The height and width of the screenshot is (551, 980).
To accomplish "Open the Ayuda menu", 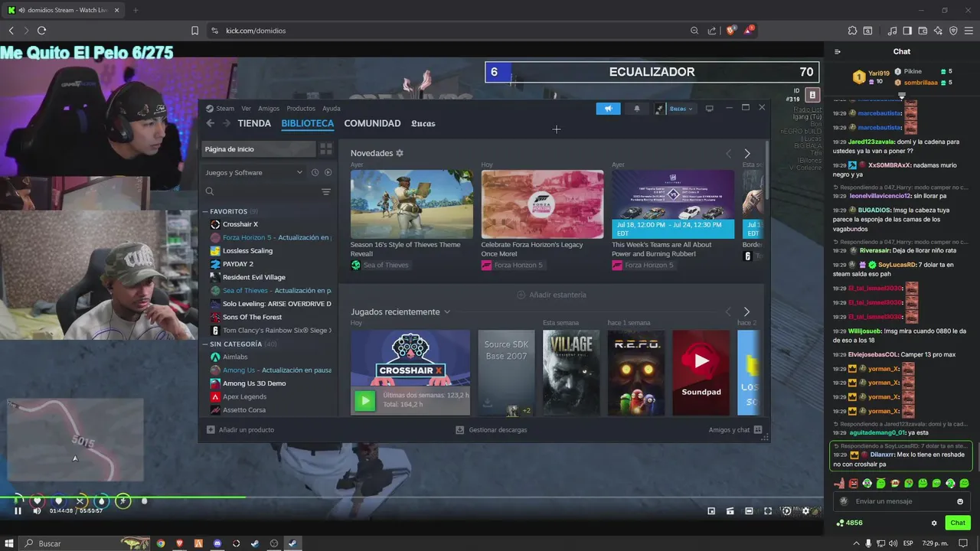I will [331, 109].
